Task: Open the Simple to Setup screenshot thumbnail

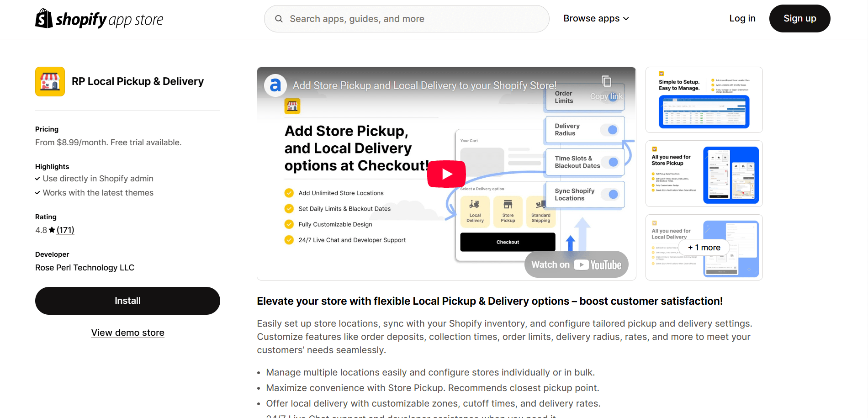Action: [x=704, y=100]
